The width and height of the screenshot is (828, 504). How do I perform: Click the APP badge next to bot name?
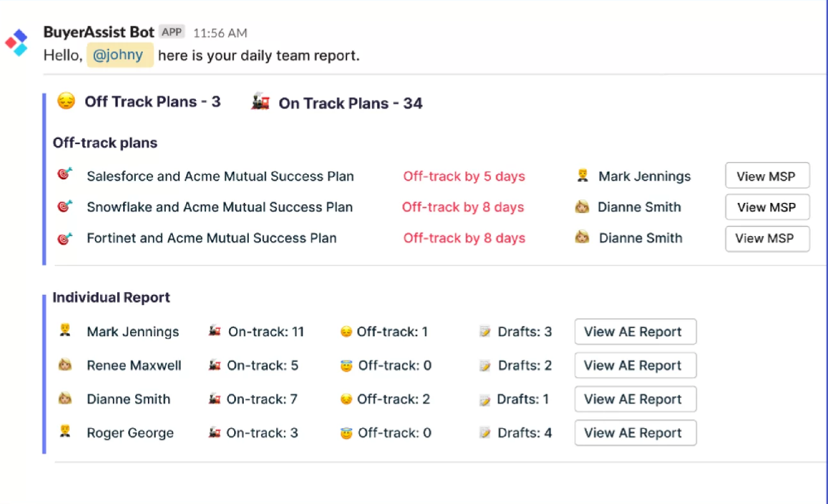(172, 32)
